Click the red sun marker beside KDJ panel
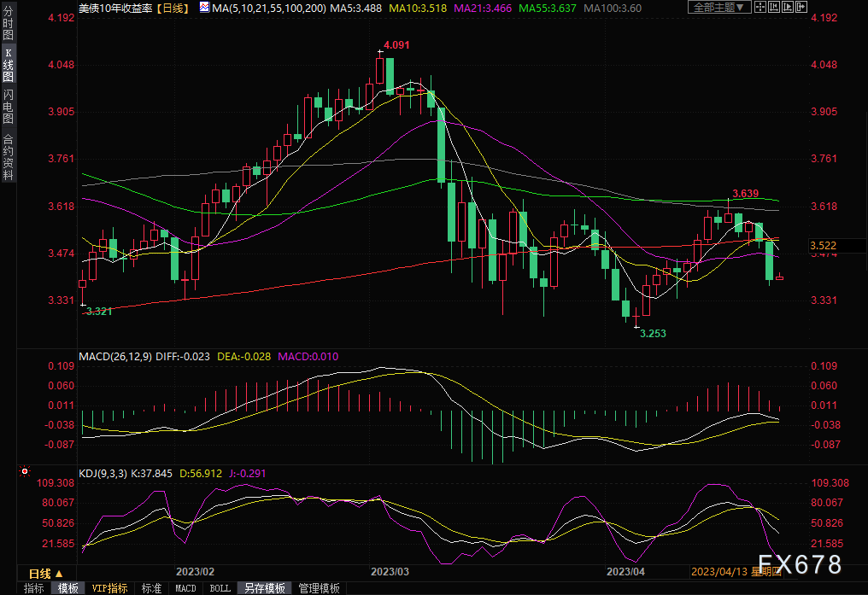 click(23, 470)
